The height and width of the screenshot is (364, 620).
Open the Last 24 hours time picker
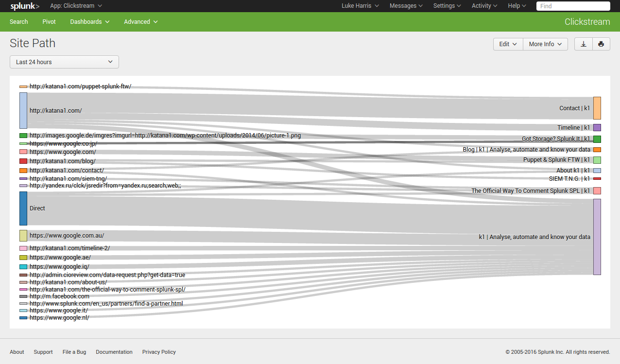click(64, 62)
